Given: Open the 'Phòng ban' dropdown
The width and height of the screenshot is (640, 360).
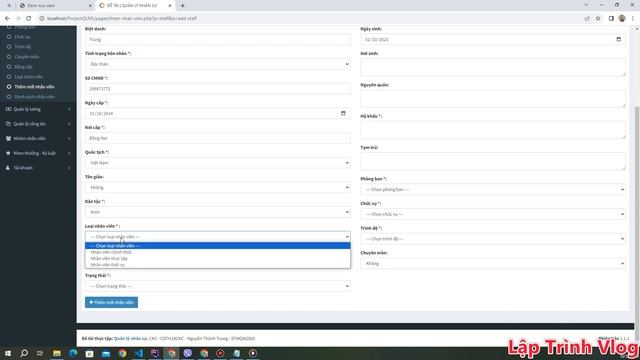Looking at the screenshot, I should pyautogui.click(x=493, y=189).
